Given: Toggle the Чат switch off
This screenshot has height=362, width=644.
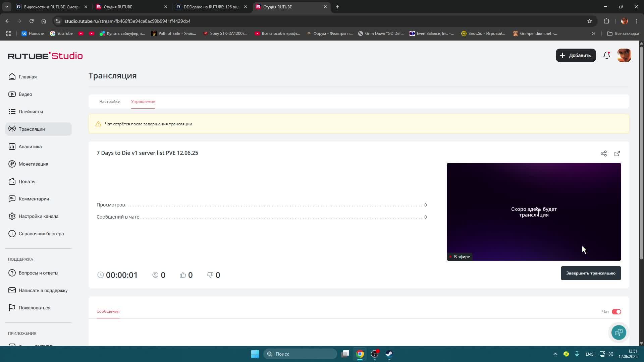Looking at the screenshot, I should (616, 312).
